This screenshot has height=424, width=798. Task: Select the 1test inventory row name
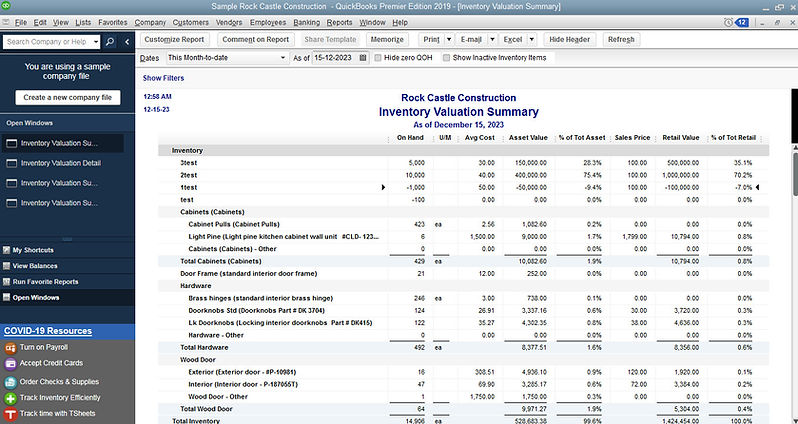click(x=188, y=187)
